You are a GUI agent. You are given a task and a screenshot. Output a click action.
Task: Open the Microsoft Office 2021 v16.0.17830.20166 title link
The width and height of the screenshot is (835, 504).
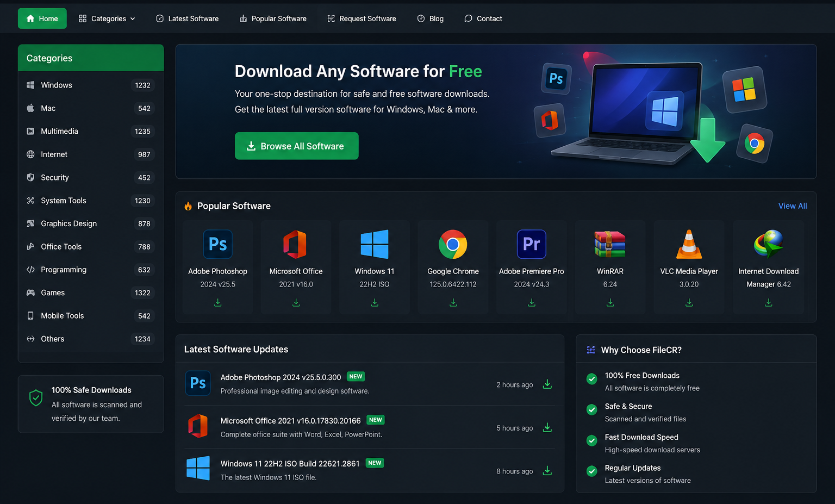[x=290, y=421]
